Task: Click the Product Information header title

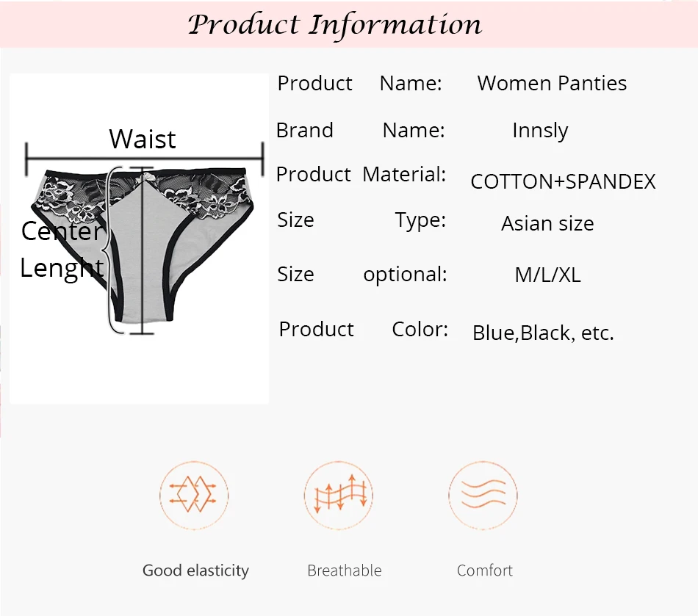Action: click(x=335, y=24)
